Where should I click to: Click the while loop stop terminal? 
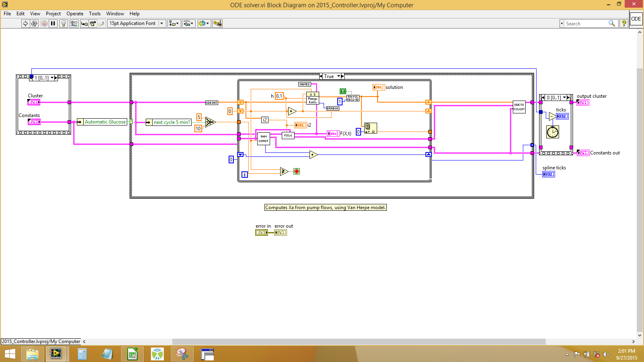pos(297,171)
